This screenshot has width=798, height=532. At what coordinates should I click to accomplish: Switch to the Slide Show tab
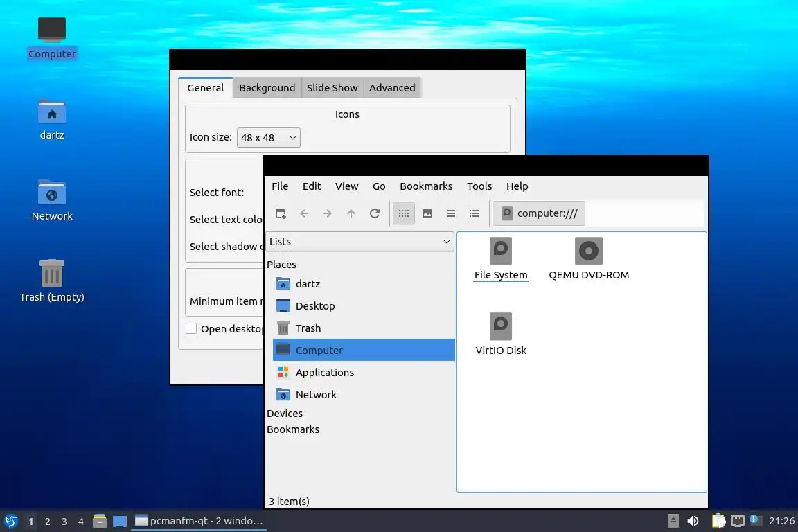(332, 87)
